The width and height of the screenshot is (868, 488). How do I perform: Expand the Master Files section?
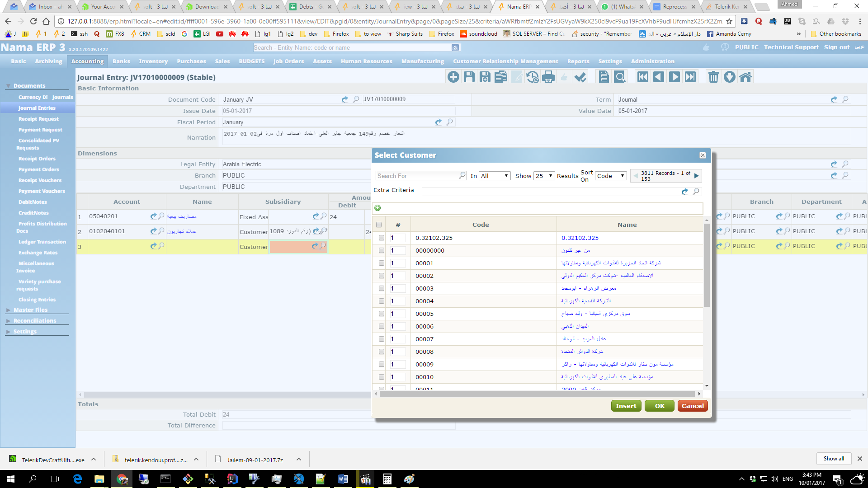click(30, 310)
